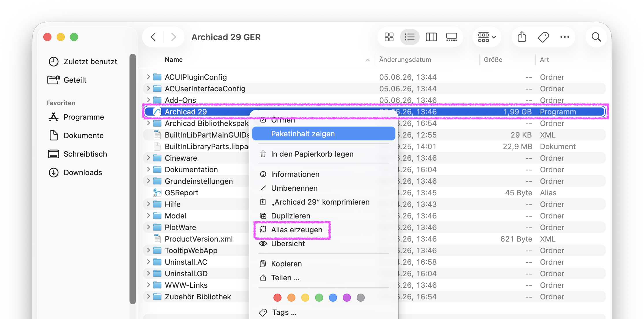Select the Model folder row

[x=374, y=216]
